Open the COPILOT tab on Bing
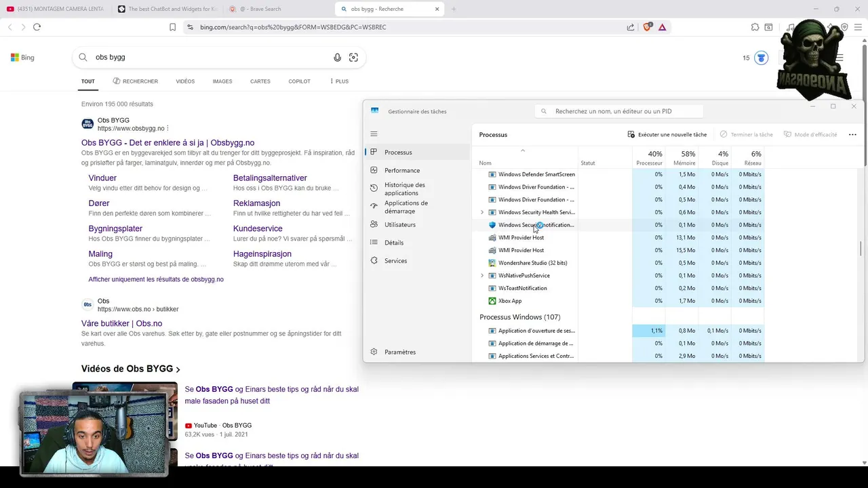 point(300,81)
